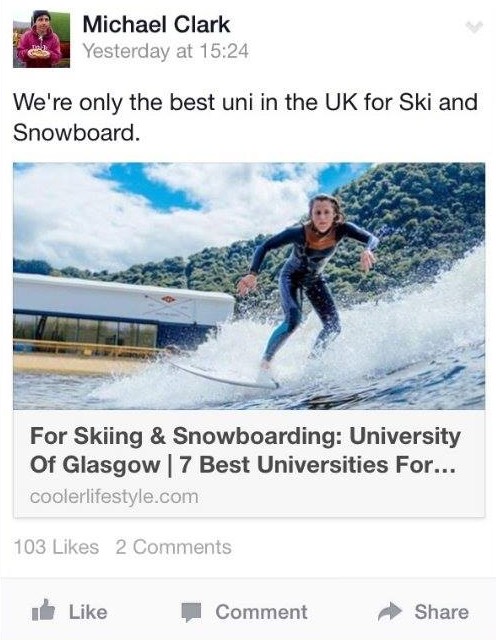The image size is (496, 640).
Task: Open the post timestamp Yesterday at 15:24
Action: click(x=165, y=51)
